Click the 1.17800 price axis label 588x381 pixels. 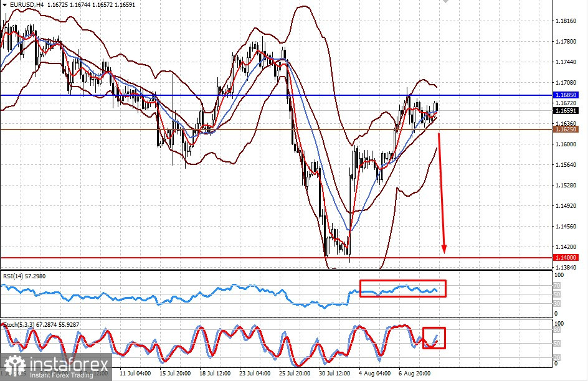coord(566,42)
